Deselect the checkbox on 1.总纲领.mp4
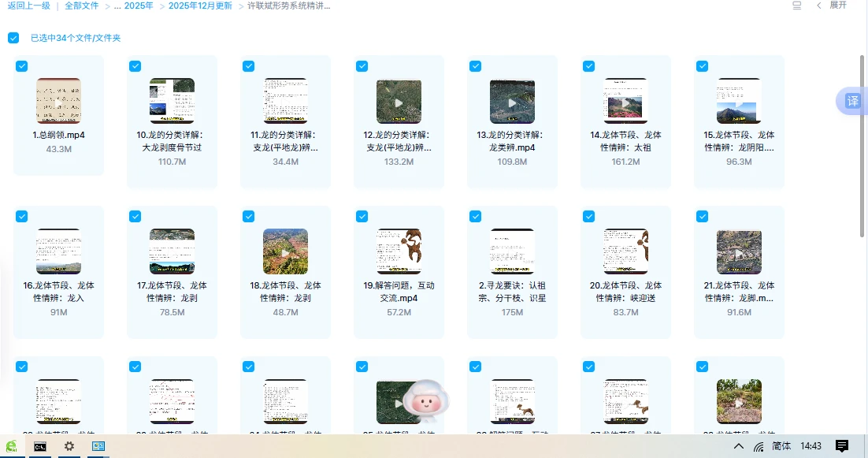Viewport: 868px width, 458px height. (21, 66)
